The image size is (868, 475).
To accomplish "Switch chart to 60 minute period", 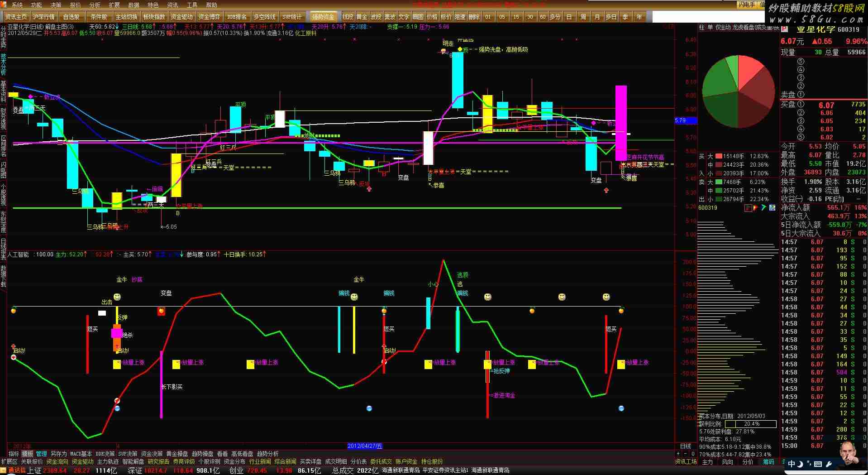I will pyautogui.click(x=543, y=17).
